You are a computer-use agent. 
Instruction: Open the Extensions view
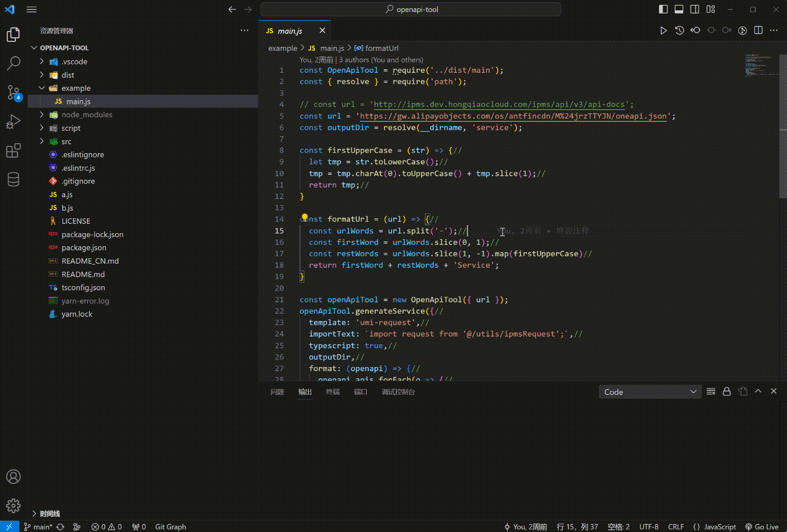tap(13, 151)
